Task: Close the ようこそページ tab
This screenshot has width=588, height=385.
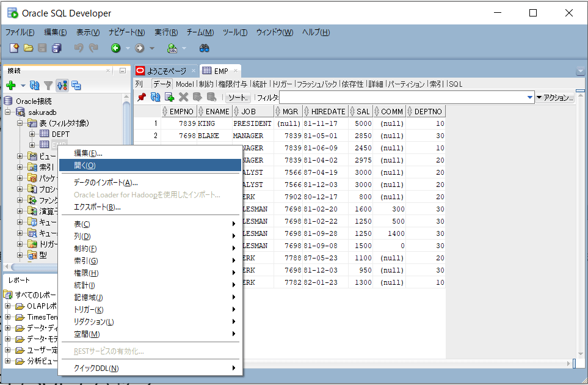Action: [x=194, y=70]
